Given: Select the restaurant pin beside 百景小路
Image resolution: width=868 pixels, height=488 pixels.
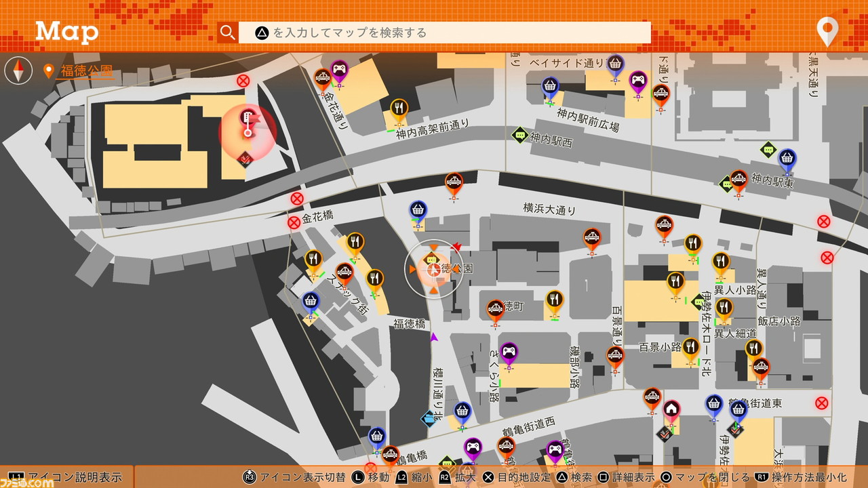Looking at the screenshot, I should (x=690, y=350).
